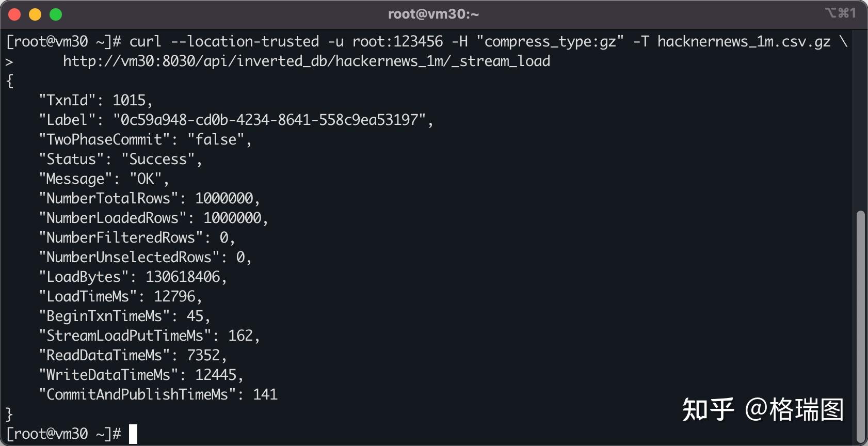Click the yellow minimize window button
Image resolution: width=868 pixels, height=446 pixels.
point(35,14)
